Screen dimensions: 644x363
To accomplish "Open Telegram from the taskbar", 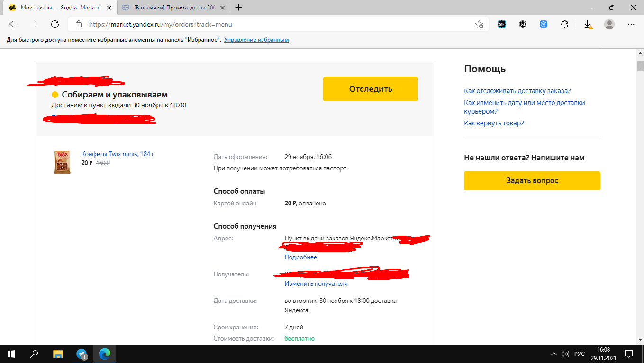I will pos(82,354).
